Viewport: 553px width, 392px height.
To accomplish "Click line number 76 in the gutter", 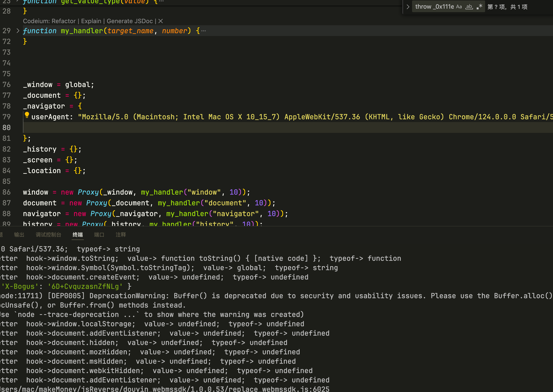I will tap(7, 84).
